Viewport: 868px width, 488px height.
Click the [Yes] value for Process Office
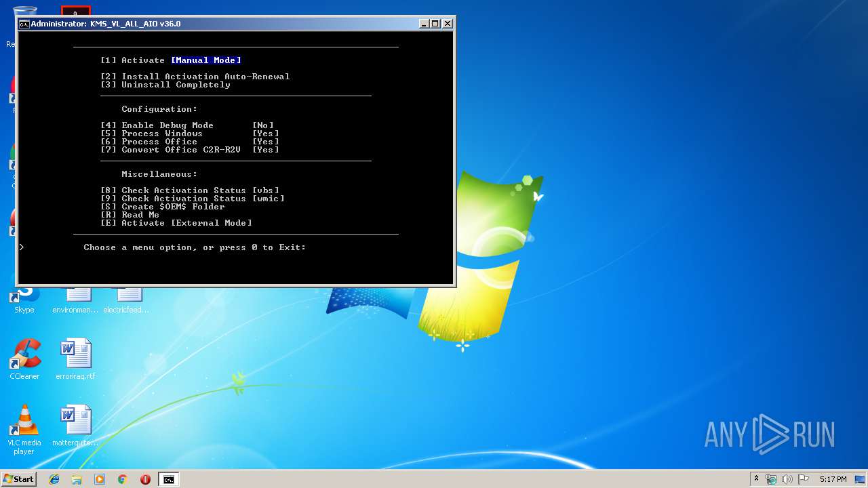(266, 142)
